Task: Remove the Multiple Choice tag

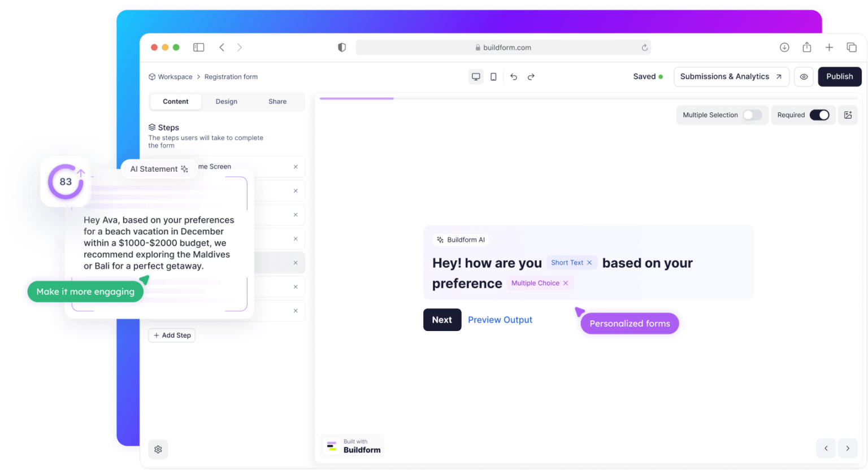Action: [566, 282]
